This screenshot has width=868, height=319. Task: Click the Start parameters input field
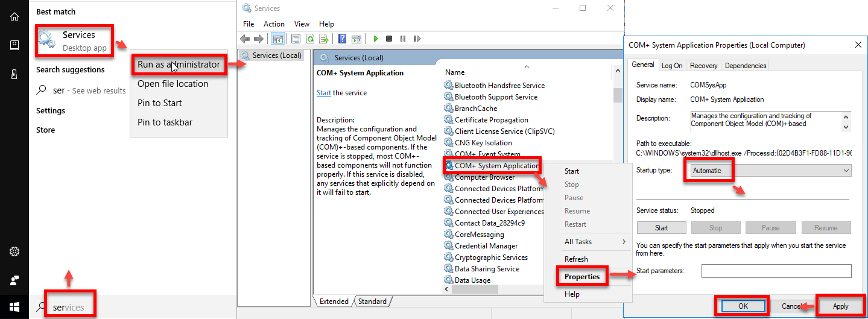776,271
